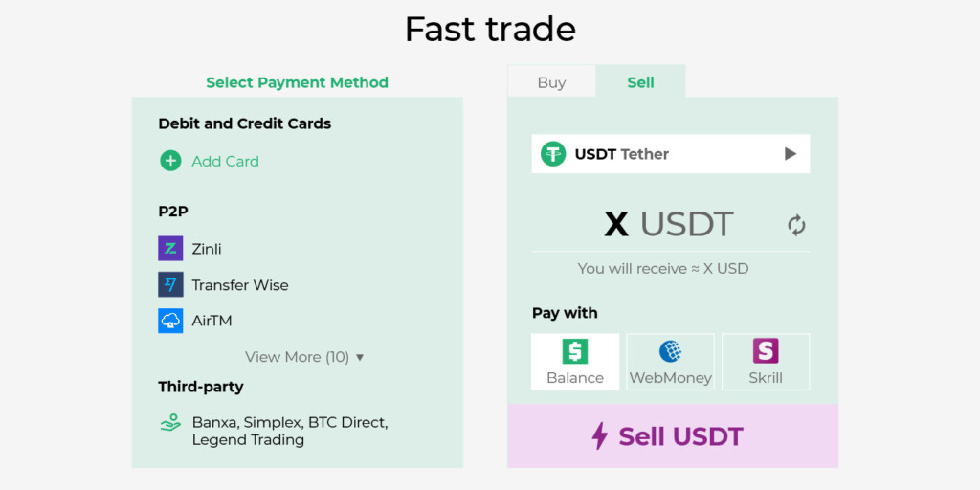Select Balance as pay-with option
Viewport: 980px width, 490px height.
(575, 362)
